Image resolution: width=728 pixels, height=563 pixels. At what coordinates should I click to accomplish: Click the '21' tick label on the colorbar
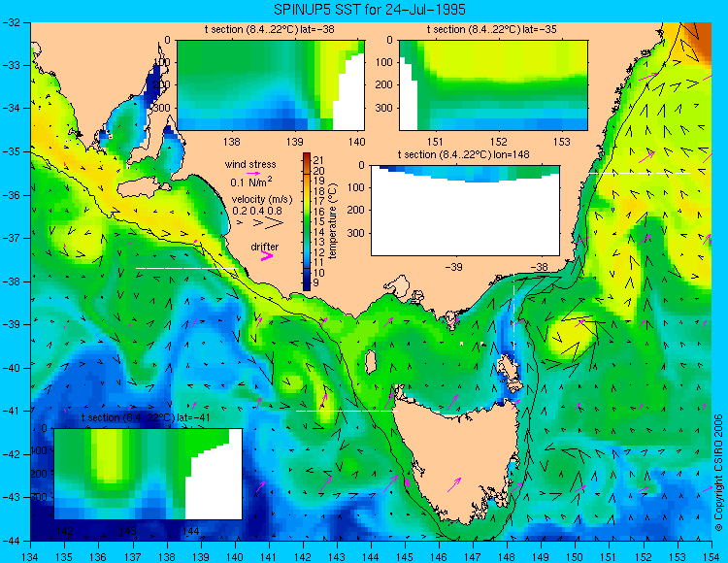(x=318, y=160)
